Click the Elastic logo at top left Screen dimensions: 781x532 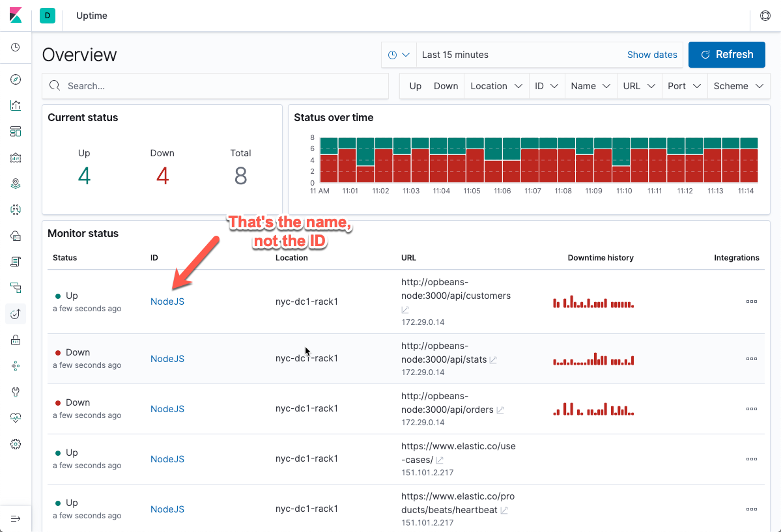15,16
